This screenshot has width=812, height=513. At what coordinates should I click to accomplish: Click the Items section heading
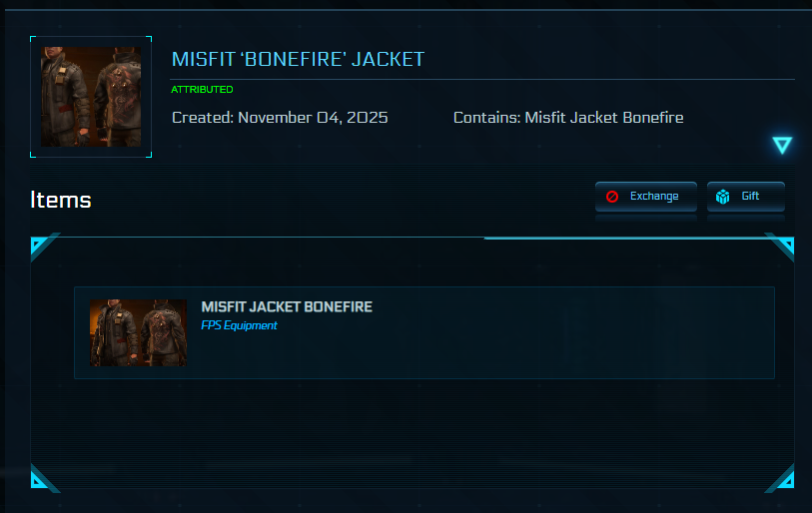tap(61, 200)
